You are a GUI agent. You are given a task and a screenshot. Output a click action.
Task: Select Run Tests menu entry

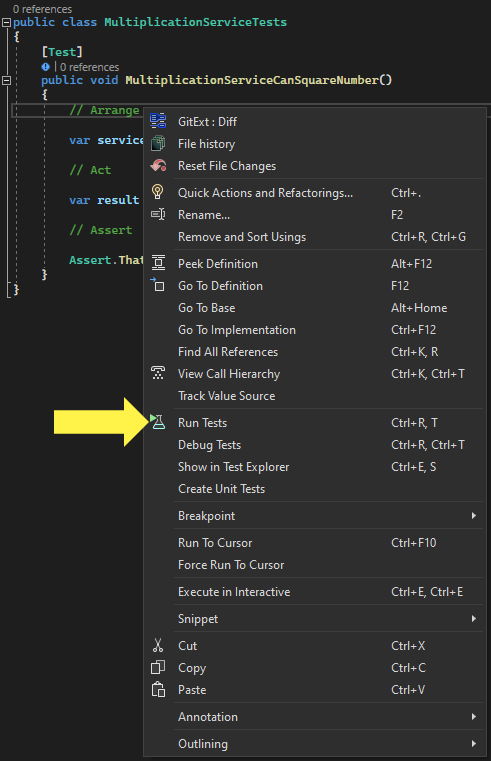pyautogui.click(x=314, y=423)
